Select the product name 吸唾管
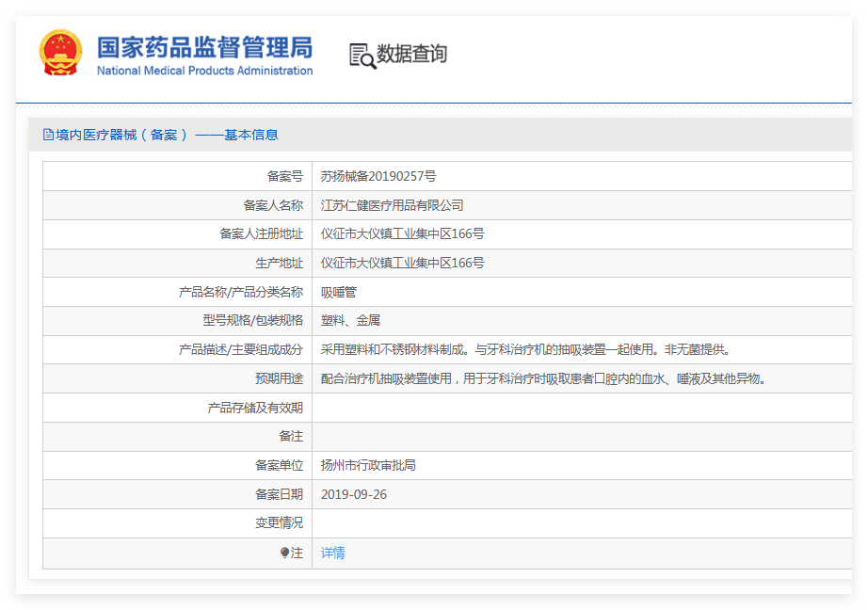 (338, 292)
